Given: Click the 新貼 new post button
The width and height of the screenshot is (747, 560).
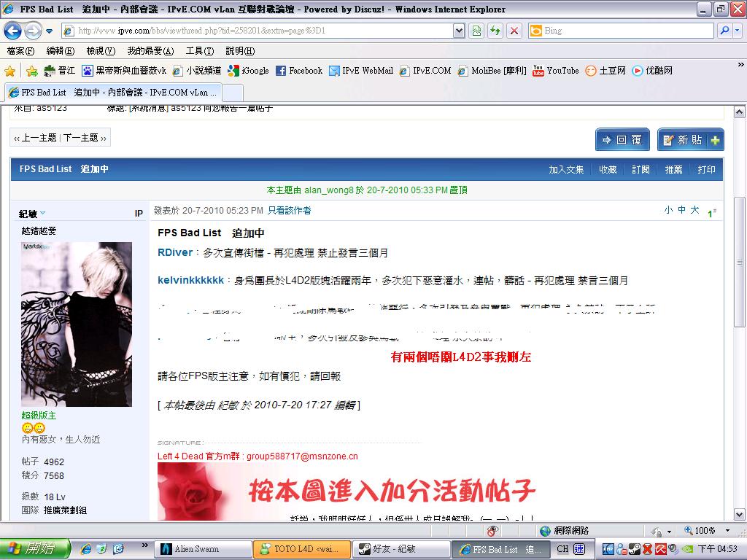Looking at the screenshot, I should [x=691, y=139].
